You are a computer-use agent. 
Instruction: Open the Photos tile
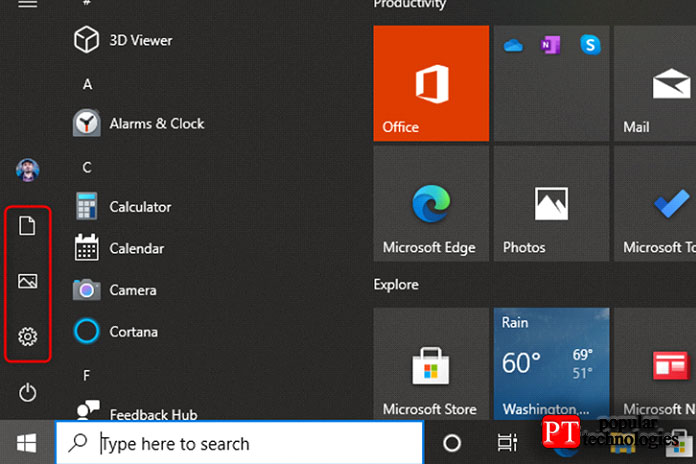[x=551, y=203]
